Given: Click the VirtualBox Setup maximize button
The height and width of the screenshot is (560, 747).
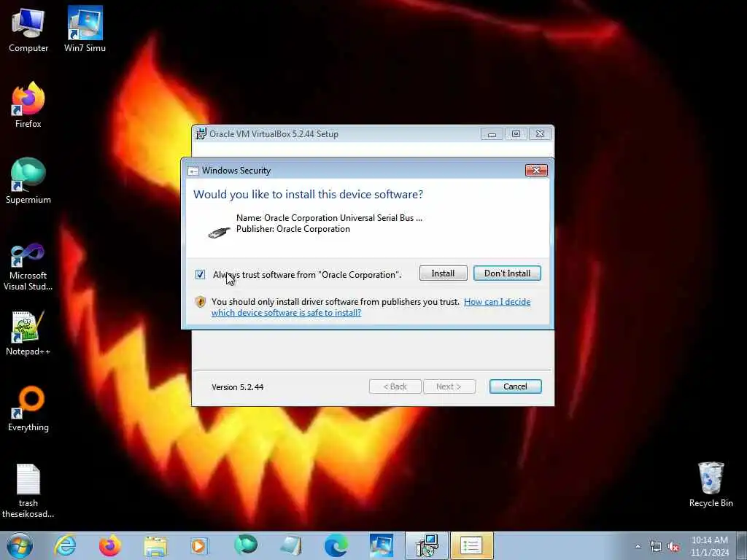Looking at the screenshot, I should tap(516, 134).
